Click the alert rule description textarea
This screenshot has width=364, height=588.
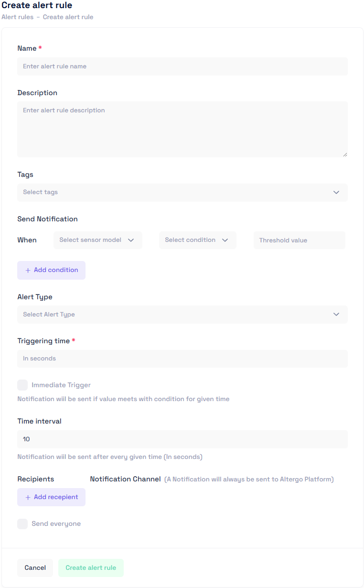182,128
